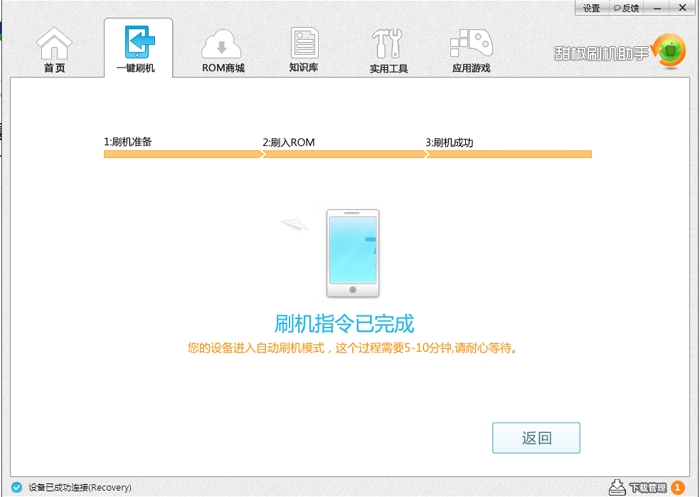
Task: Open 反馈 feedback in the title bar
Action: 626,8
